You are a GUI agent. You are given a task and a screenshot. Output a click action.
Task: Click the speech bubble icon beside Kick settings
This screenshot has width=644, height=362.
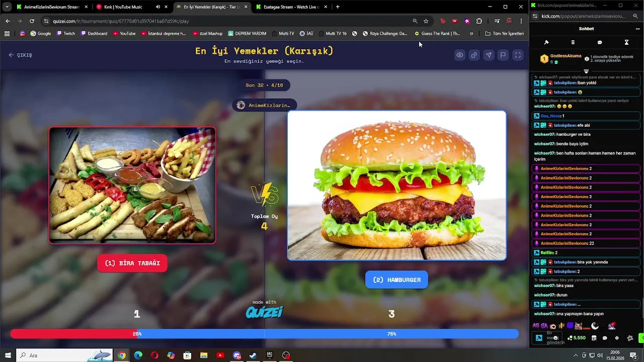point(605,338)
